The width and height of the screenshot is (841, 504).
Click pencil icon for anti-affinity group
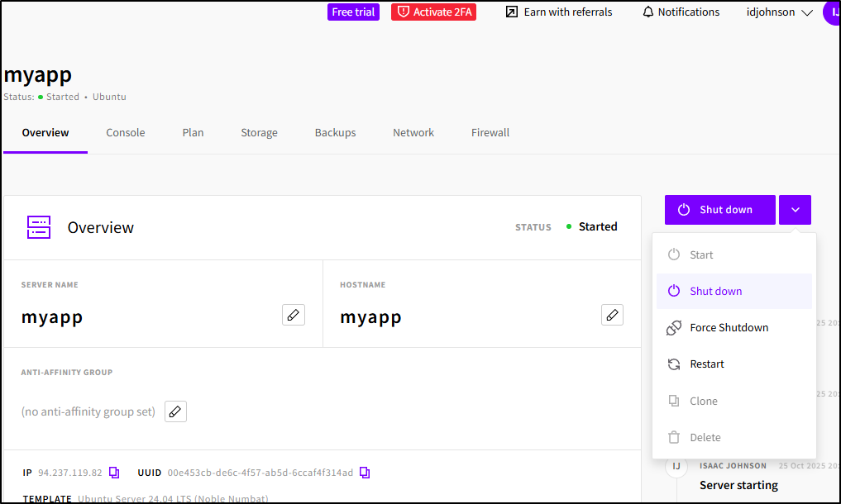click(175, 411)
